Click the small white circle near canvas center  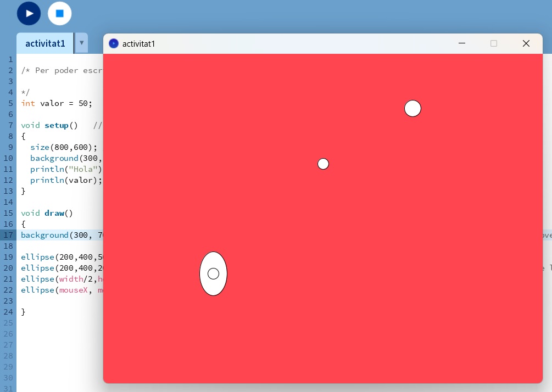pyautogui.click(x=323, y=164)
